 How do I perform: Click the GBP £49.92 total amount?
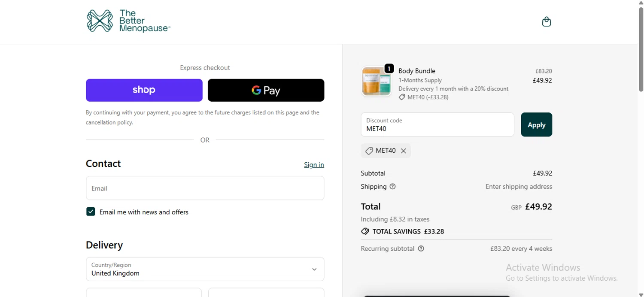532,206
